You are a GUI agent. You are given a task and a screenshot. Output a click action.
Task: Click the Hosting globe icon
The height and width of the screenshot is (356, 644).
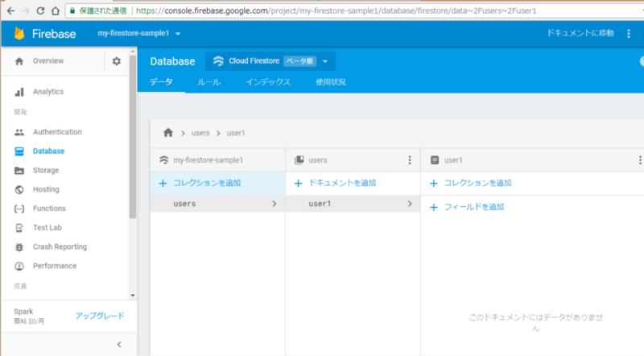pos(19,189)
